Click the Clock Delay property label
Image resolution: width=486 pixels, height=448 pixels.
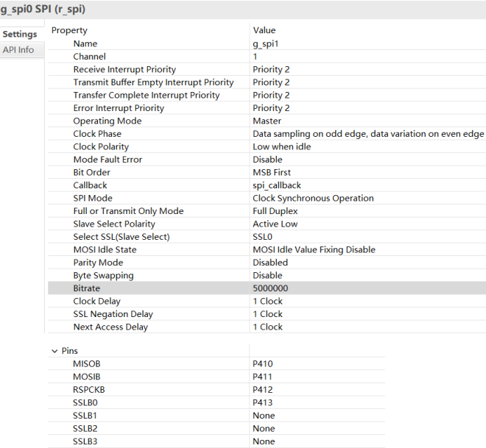pyautogui.click(x=96, y=302)
